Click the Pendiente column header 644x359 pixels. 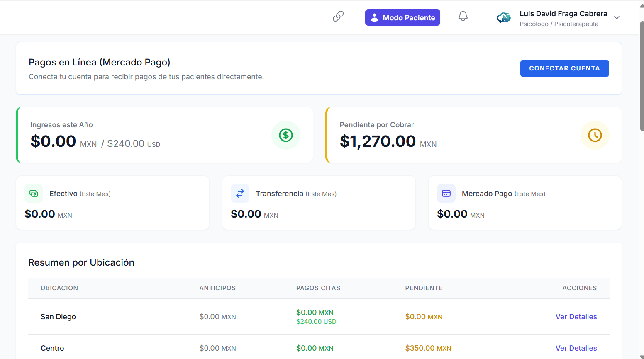424,288
